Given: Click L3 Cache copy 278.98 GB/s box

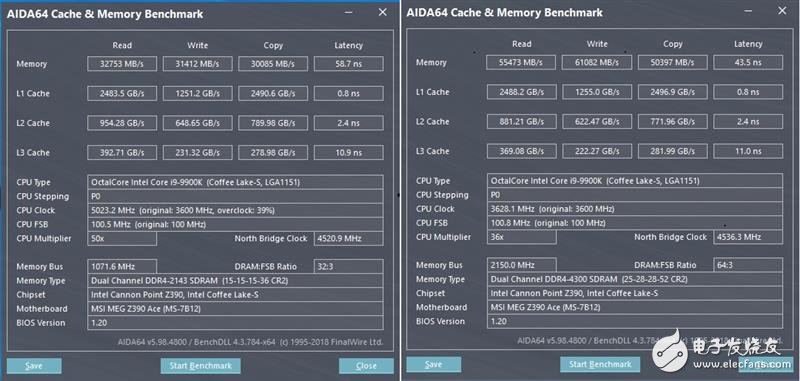Looking at the screenshot, I should (x=273, y=153).
